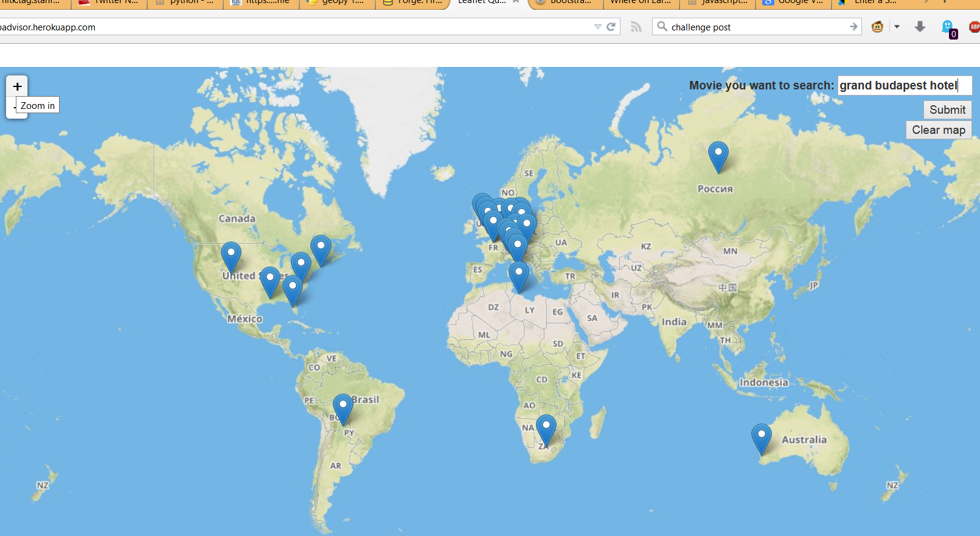The width and height of the screenshot is (980, 536).
Task: Click the RSS feed icon
Action: [x=636, y=27]
